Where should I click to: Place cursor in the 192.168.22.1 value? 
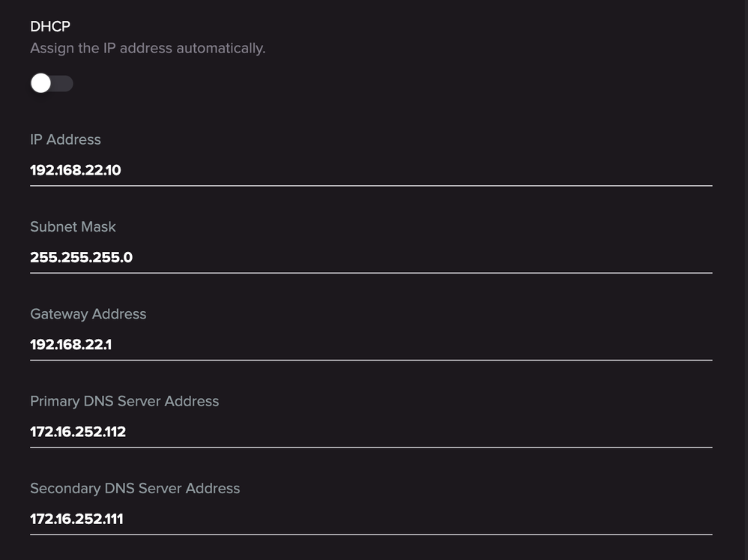[x=70, y=345]
